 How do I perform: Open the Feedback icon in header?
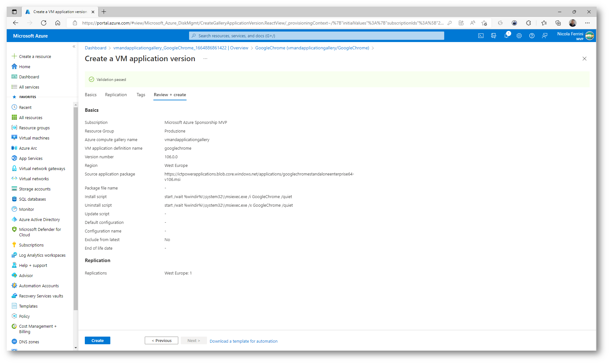[545, 36]
